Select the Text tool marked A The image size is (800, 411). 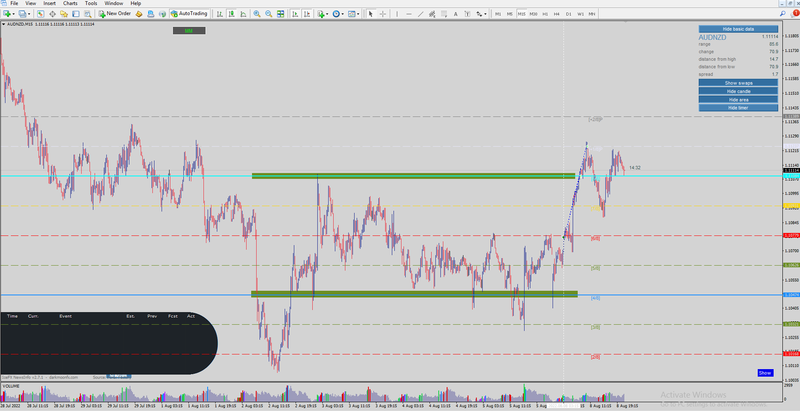click(x=455, y=14)
